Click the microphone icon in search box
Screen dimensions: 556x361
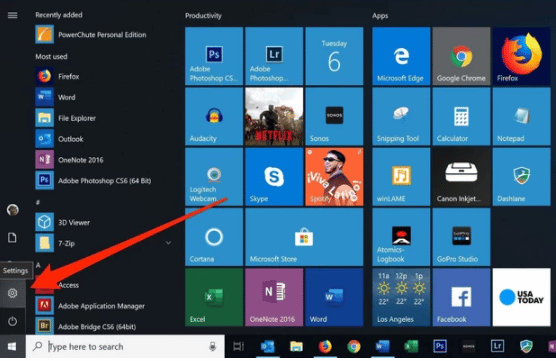[x=212, y=346]
